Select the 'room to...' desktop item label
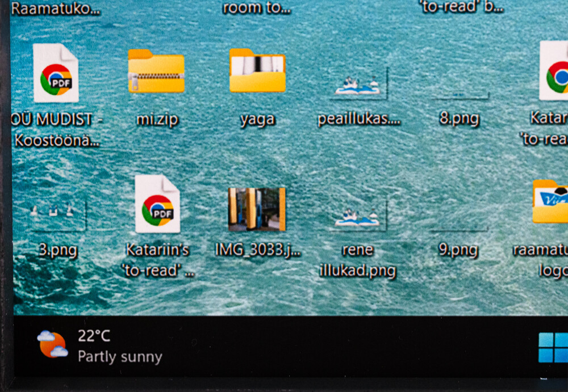The width and height of the screenshot is (568, 392). click(257, 7)
